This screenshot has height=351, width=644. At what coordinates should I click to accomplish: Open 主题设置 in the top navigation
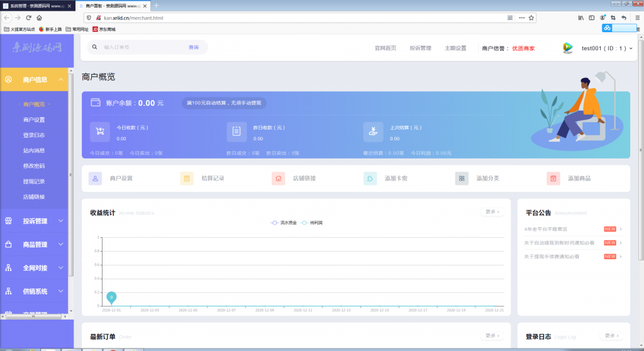(x=455, y=48)
